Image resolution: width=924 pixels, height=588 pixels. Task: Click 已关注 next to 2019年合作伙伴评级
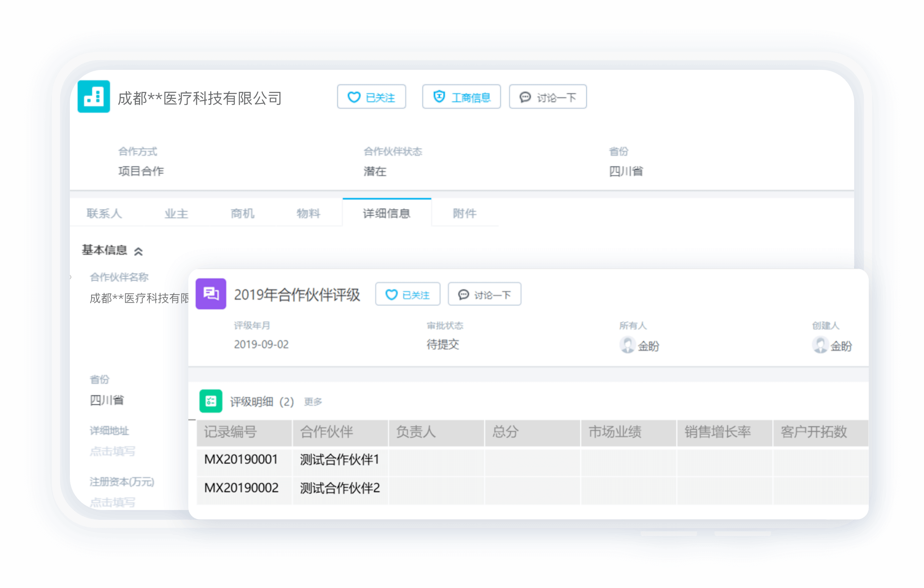408,294
